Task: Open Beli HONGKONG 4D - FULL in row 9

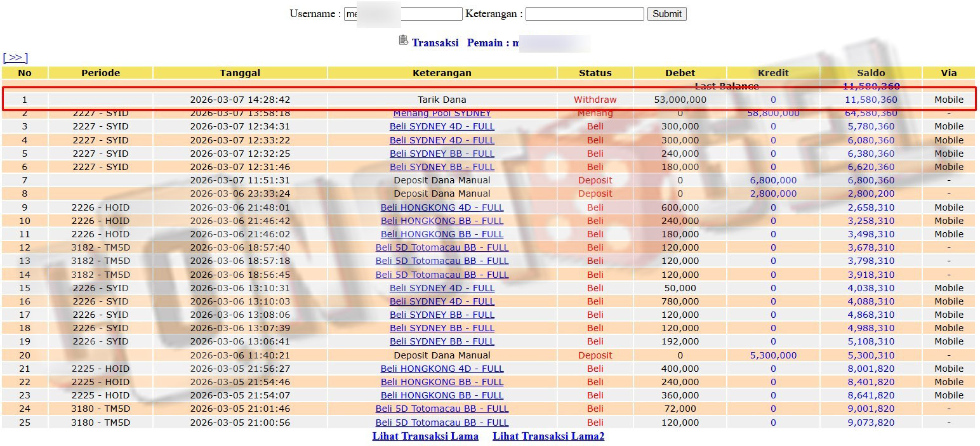Action: [x=442, y=207]
